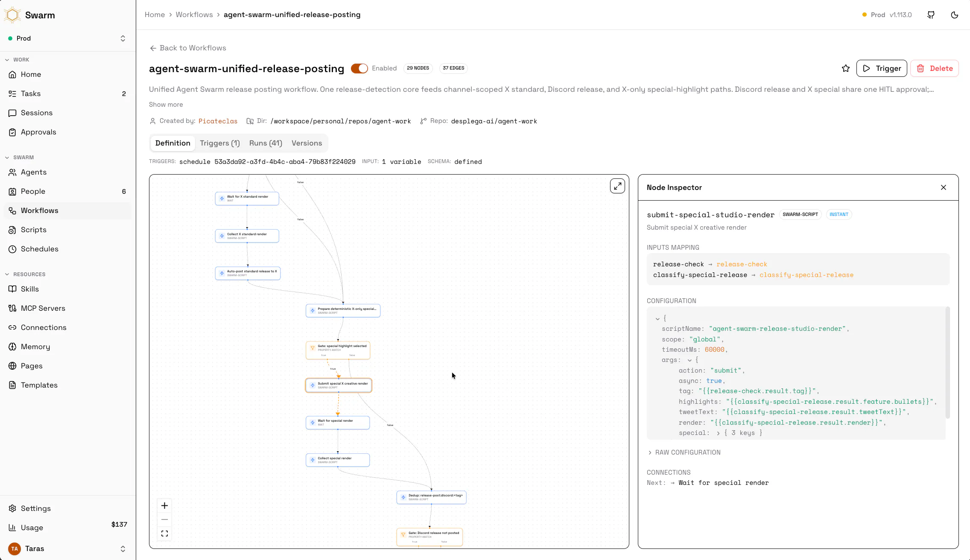This screenshot has width=970, height=560.
Task: Open next connection Wait for special render
Action: [723, 483]
